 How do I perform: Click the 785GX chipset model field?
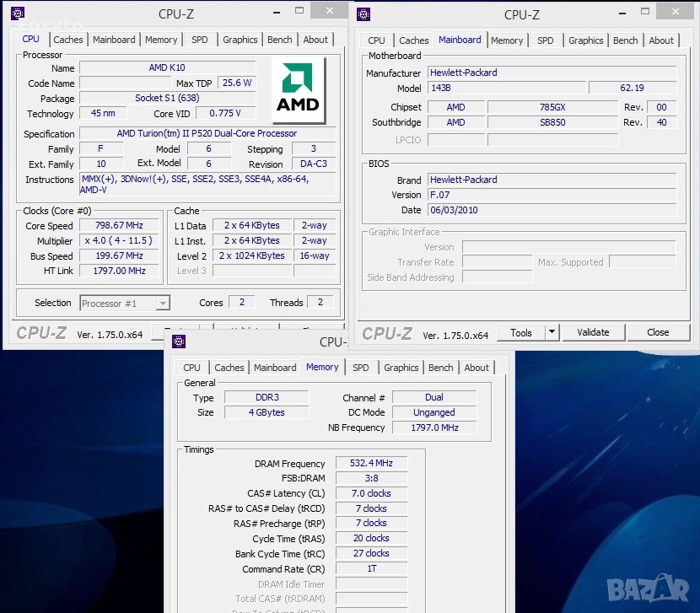(x=552, y=107)
